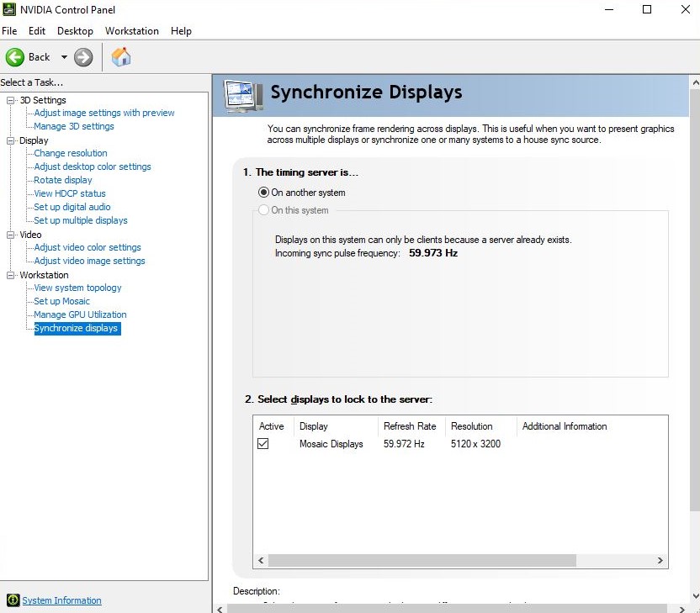Click the display list horizontal scrollbar thumb

pos(422,560)
